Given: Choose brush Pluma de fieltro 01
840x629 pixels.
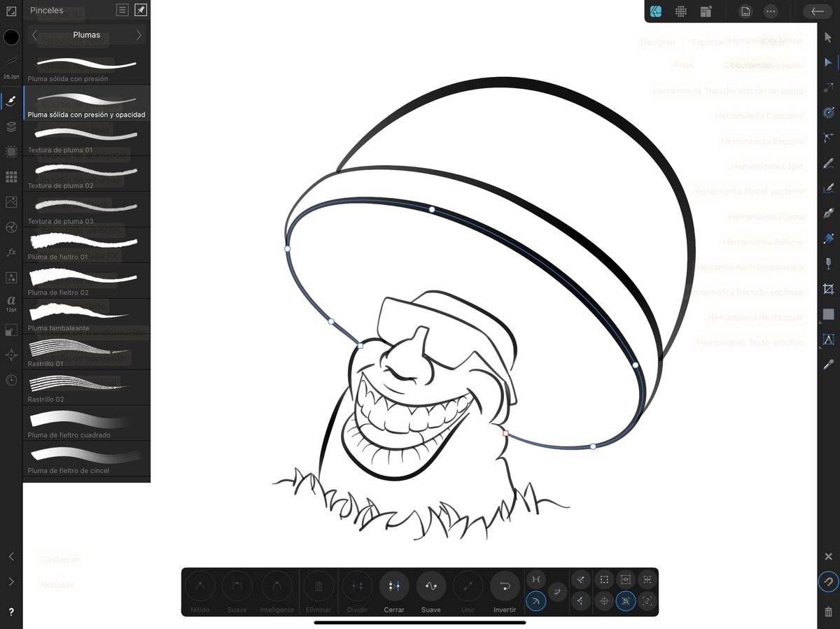Looking at the screenshot, I should click(87, 245).
